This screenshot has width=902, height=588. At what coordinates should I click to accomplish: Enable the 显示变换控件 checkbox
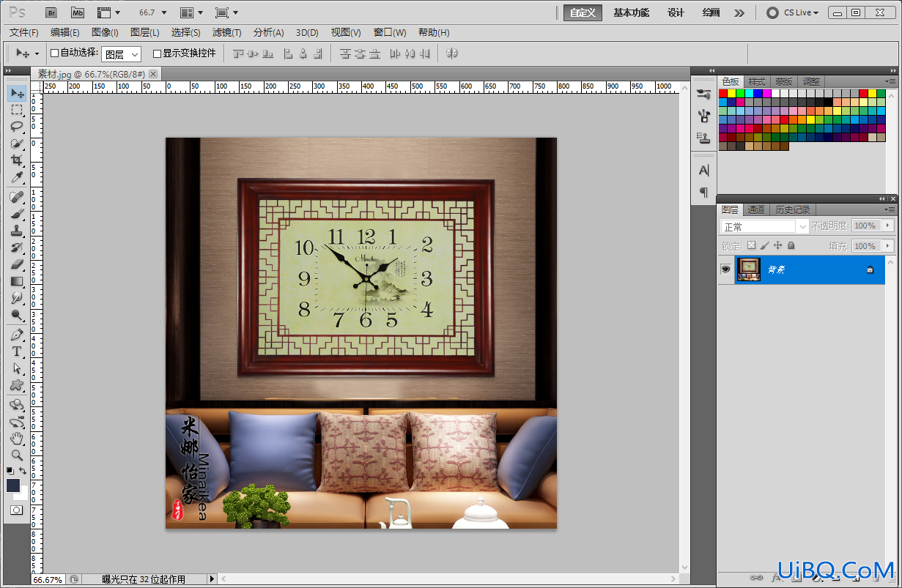pyautogui.click(x=157, y=53)
